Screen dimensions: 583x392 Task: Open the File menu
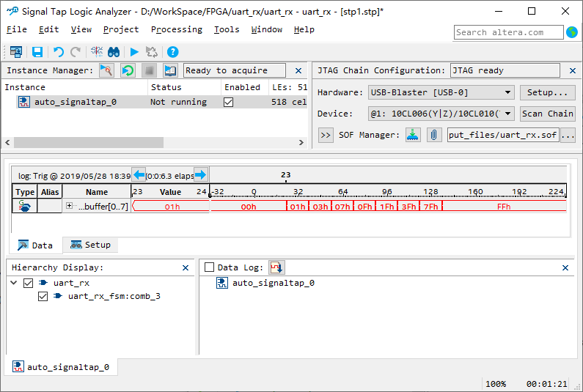[x=17, y=29]
